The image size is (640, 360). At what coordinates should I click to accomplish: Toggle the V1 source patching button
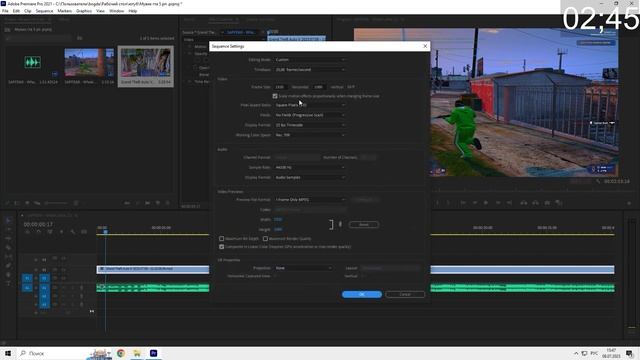27,278
